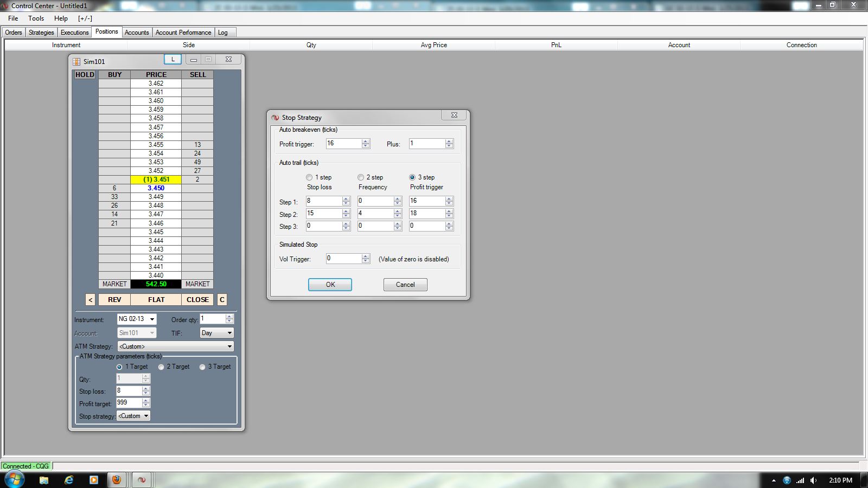Click the Step 1 Stop loss field

click(324, 201)
